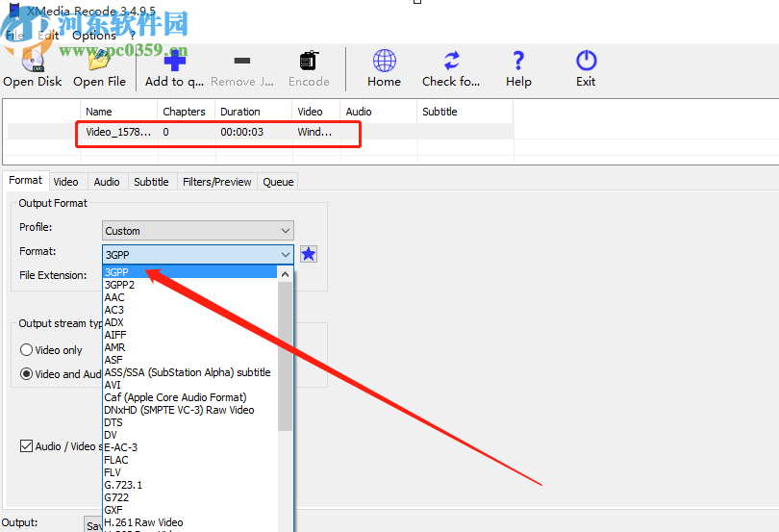Switch to the Video tab
This screenshot has width=779, height=532.
click(x=65, y=182)
